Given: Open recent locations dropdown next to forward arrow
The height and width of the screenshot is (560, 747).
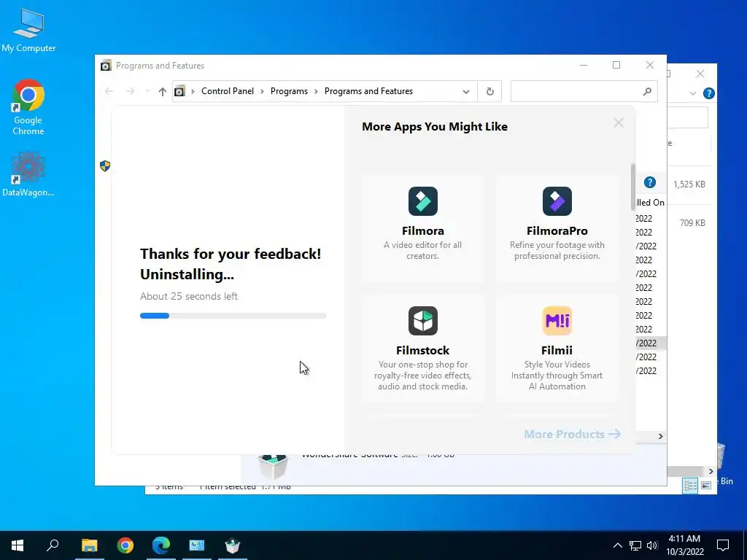Looking at the screenshot, I should tap(147, 91).
